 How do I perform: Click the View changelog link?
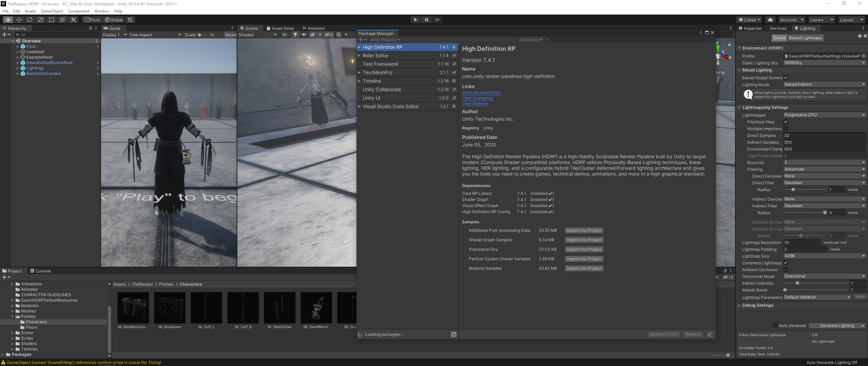click(477, 98)
